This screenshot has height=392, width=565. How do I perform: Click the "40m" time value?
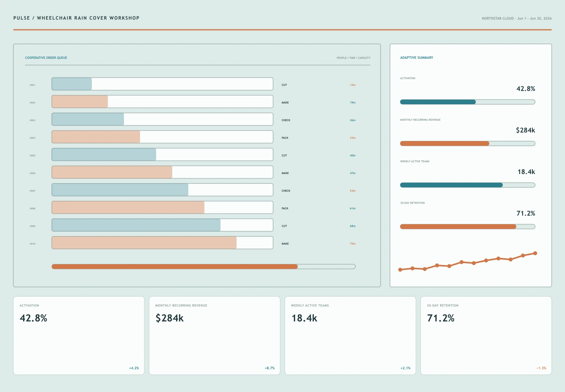coord(353,156)
